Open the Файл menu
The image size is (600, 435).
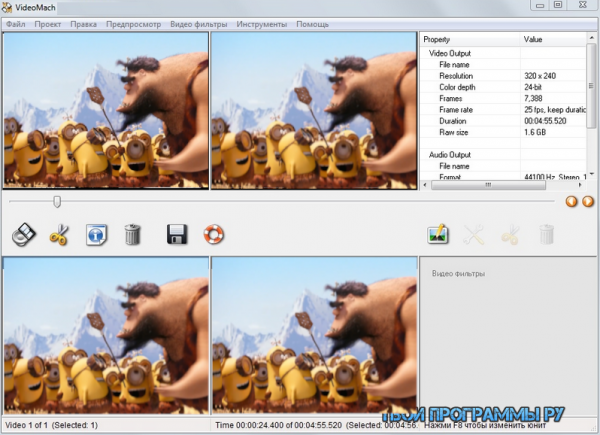click(16, 24)
